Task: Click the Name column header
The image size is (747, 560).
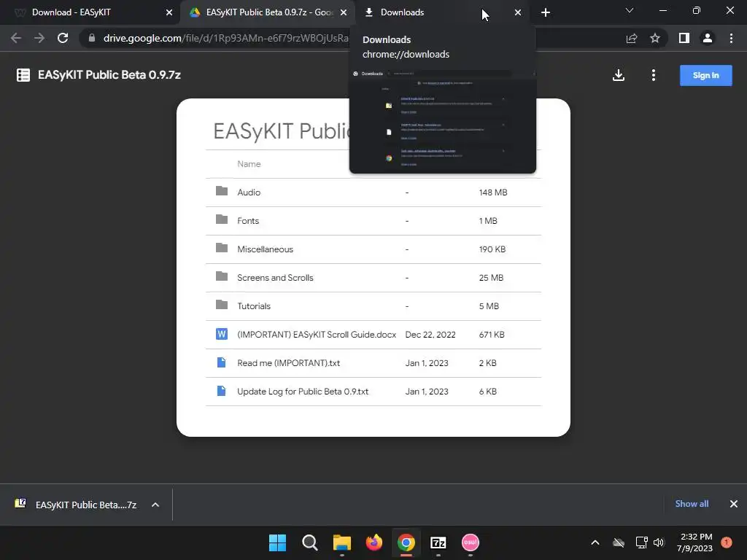Action: tap(249, 164)
